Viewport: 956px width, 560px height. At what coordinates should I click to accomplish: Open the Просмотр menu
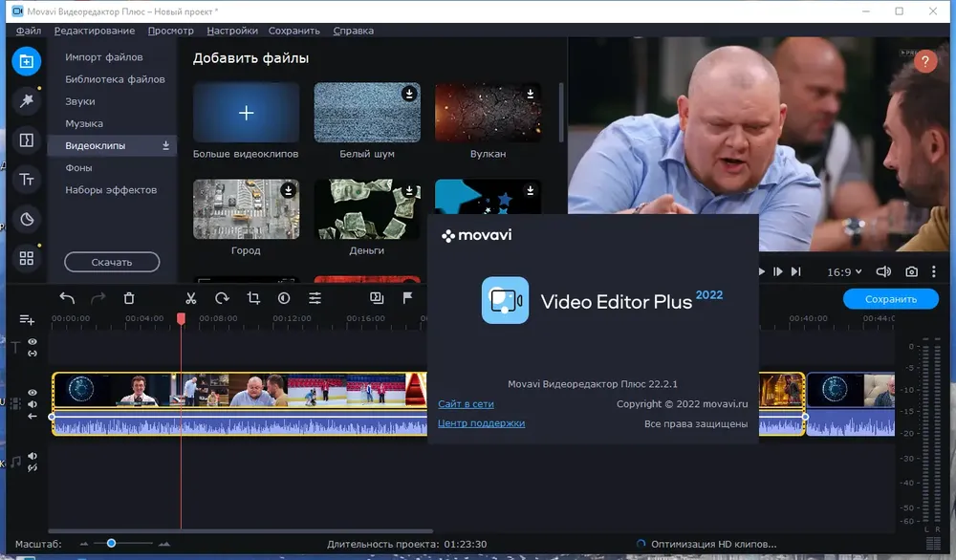171,31
